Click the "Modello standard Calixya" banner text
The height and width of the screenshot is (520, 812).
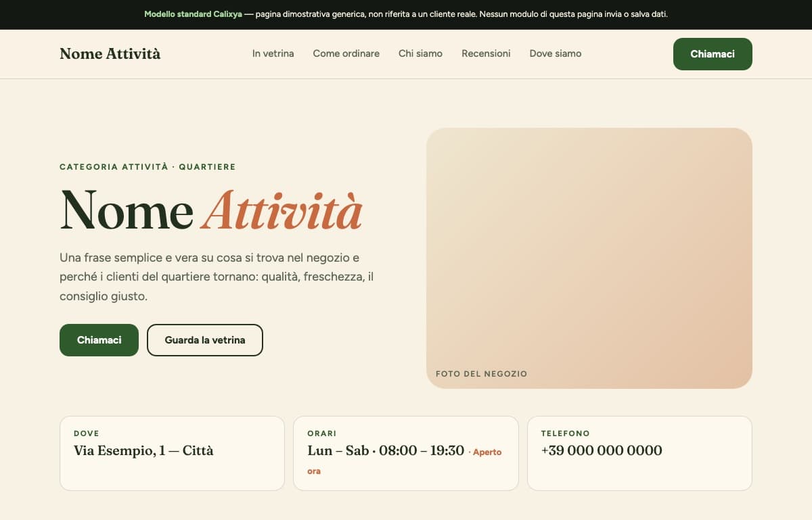pos(193,14)
